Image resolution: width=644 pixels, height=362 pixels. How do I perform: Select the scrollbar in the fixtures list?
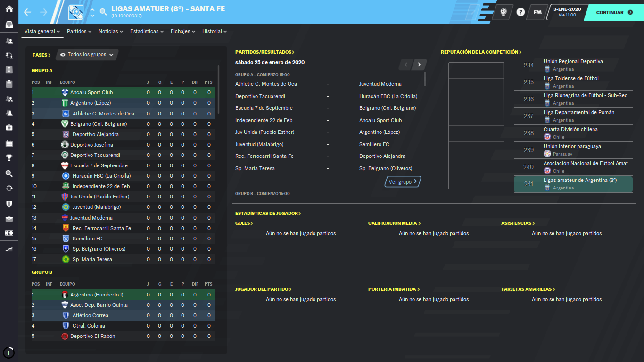tap(425, 79)
